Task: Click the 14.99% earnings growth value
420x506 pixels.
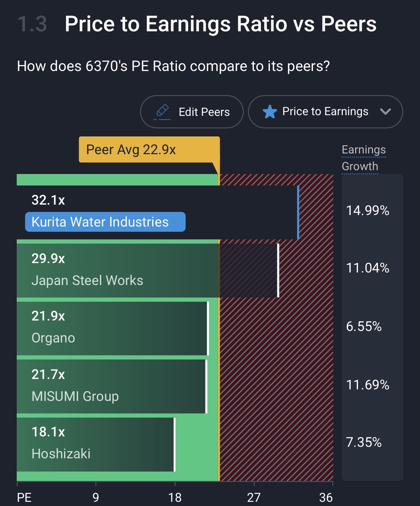Action: [367, 211]
